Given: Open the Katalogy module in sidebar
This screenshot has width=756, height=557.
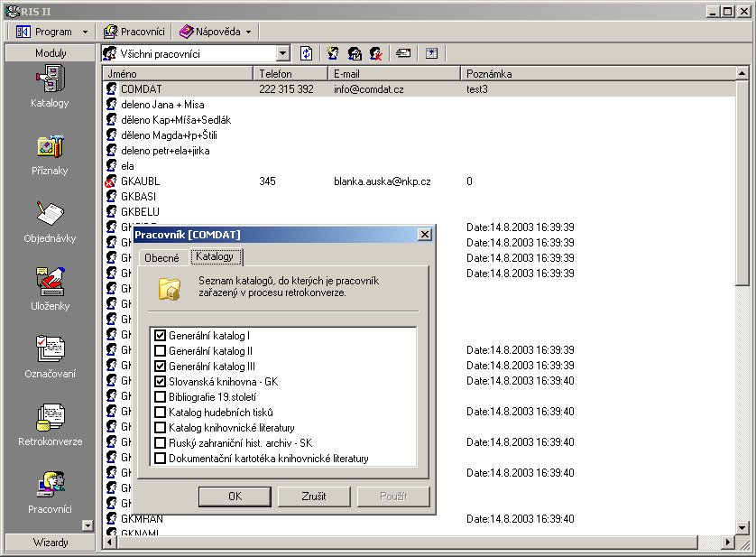Looking at the screenshot, I should click(50, 79).
